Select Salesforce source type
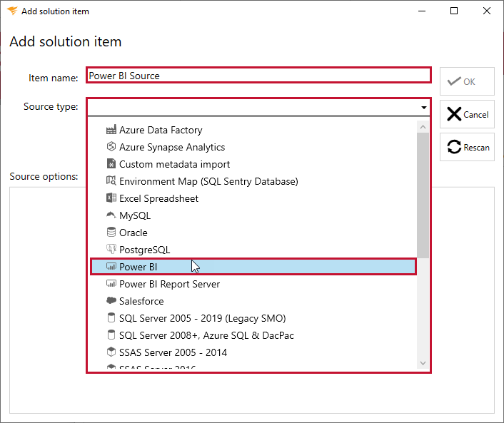504x423 pixels. pos(253,301)
